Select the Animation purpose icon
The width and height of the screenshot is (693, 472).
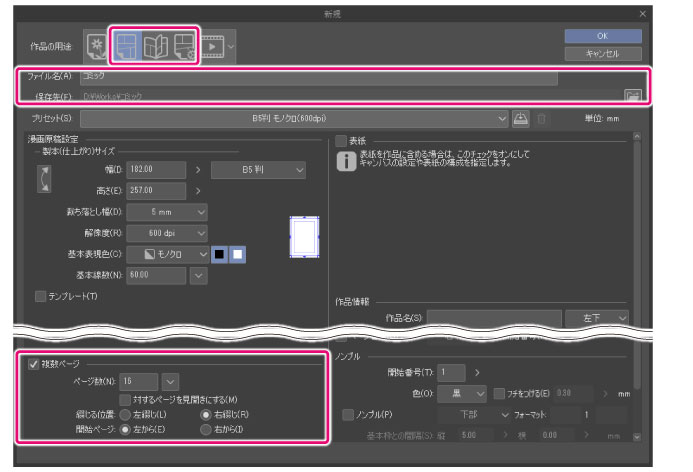click(213, 46)
